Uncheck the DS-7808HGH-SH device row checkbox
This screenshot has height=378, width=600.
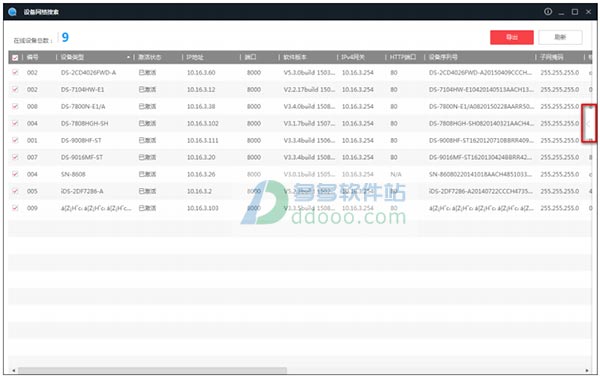coord(15,123)
